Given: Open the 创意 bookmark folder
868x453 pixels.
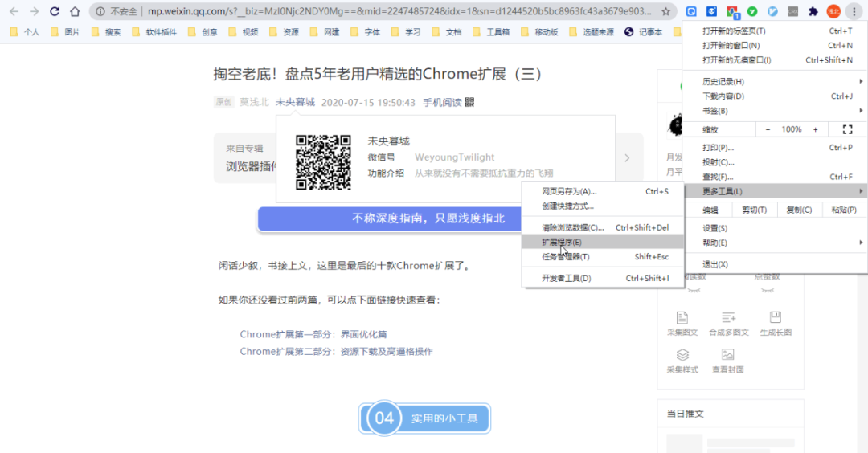Looking at the screenshot, I should coord(203,32).
